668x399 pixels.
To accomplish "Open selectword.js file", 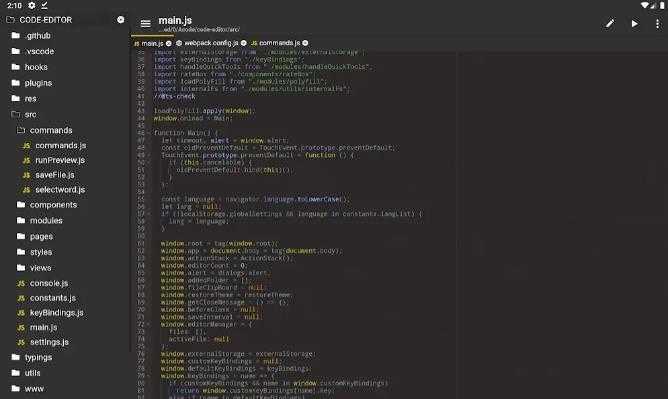I will [x=60, y=190].
